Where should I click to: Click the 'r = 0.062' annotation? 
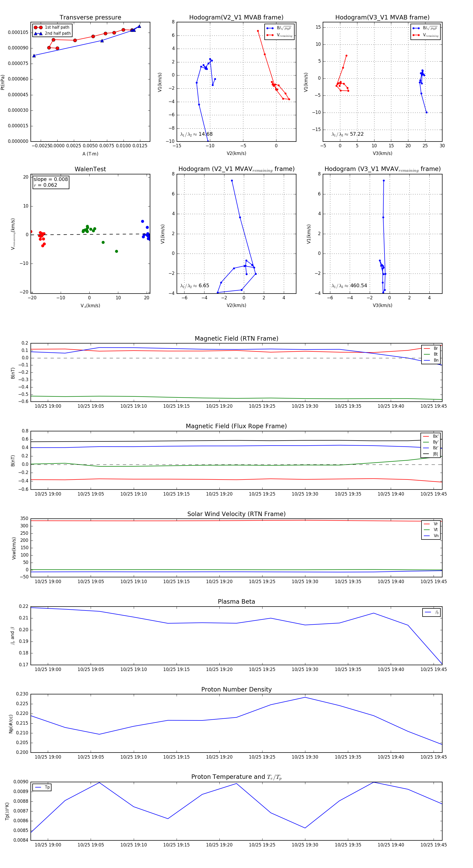(45, 185)
